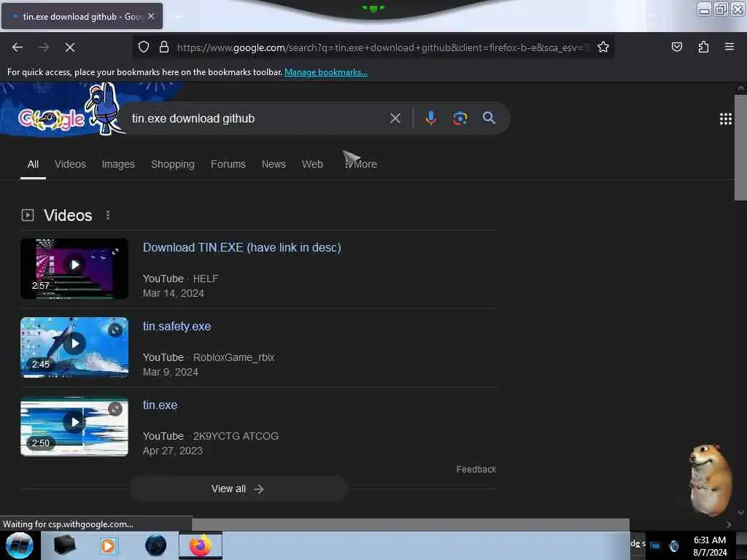
Task: Open the Windows Start orb
Action: (x=20, y=545)
